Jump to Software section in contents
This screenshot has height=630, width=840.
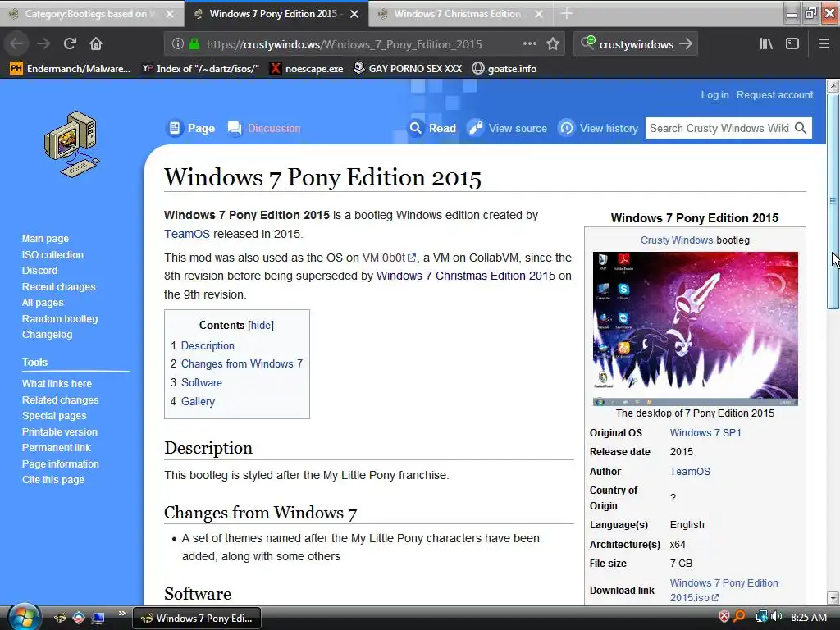click(x=202, y=382)
